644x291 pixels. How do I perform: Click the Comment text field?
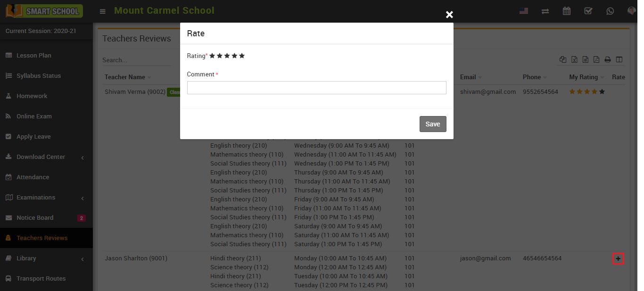(x=316, y=88)
